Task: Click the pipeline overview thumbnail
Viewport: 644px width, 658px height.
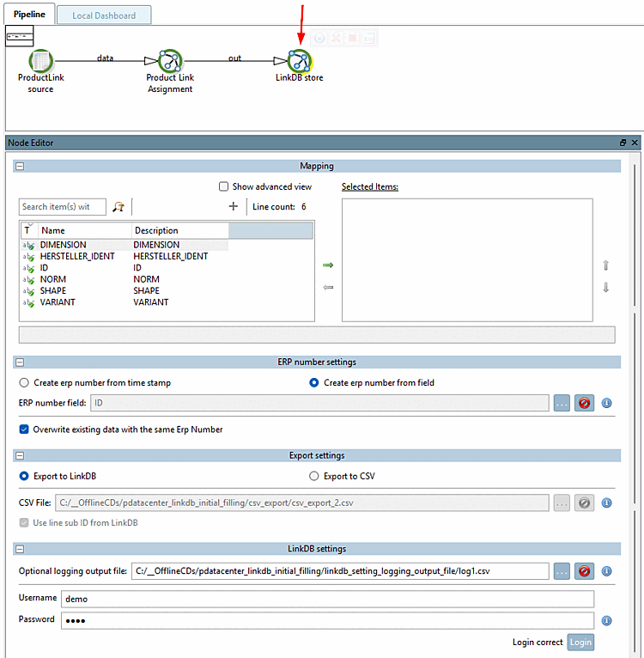Action: pos(19,36)
